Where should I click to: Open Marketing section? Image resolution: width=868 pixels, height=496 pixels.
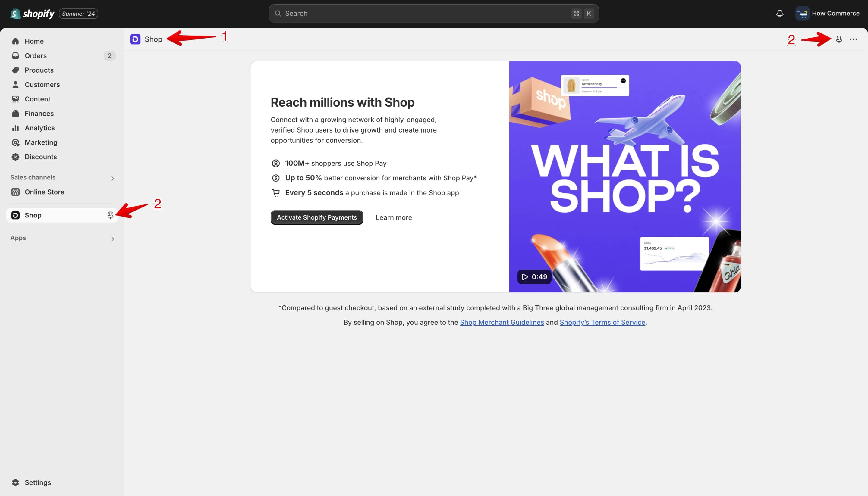click(x=62, y=142)
